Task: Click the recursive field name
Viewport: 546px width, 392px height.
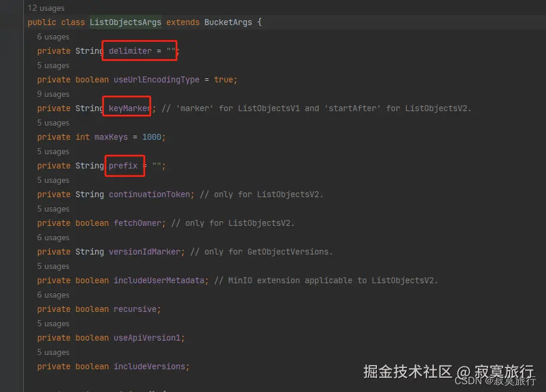Action: point(135,309)
